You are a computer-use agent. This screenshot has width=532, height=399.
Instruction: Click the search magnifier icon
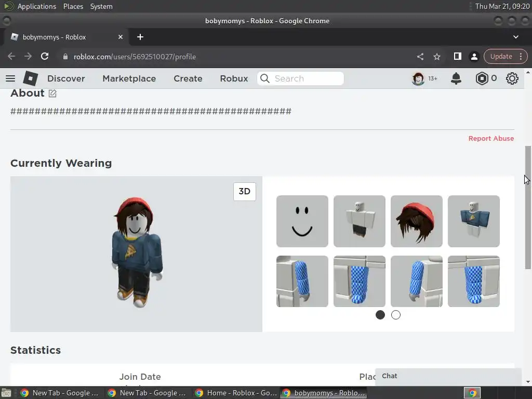[x=264, y=78]
